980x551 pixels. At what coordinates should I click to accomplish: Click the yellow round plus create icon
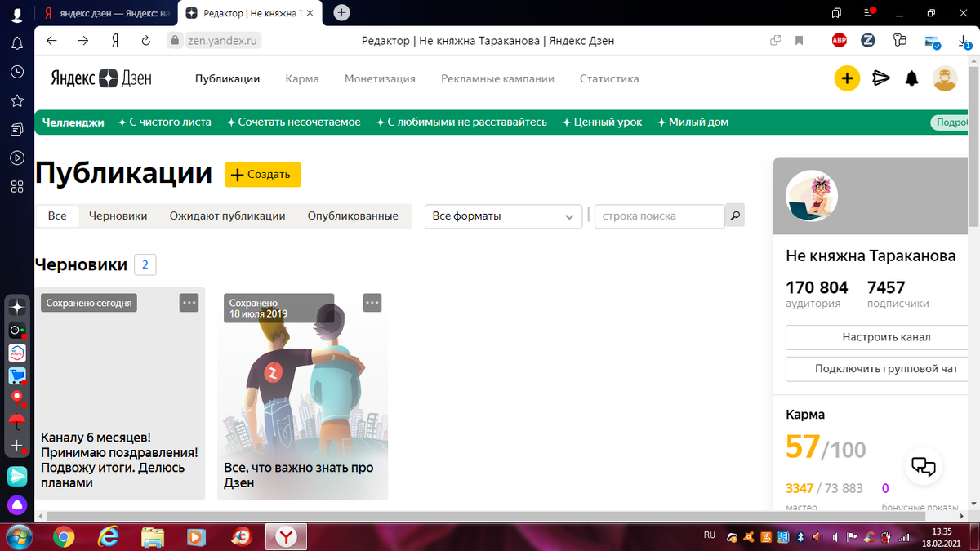pyautogui.click(x=847, y=78)
